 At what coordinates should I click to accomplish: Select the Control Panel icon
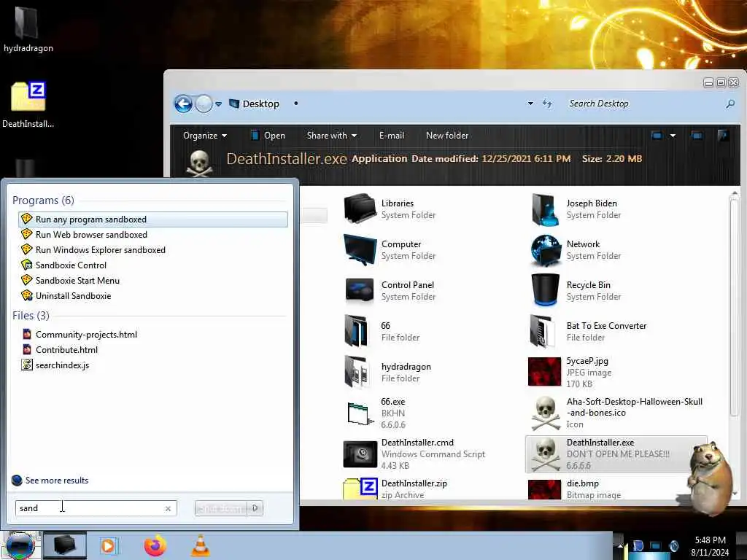tap(360, 290)
